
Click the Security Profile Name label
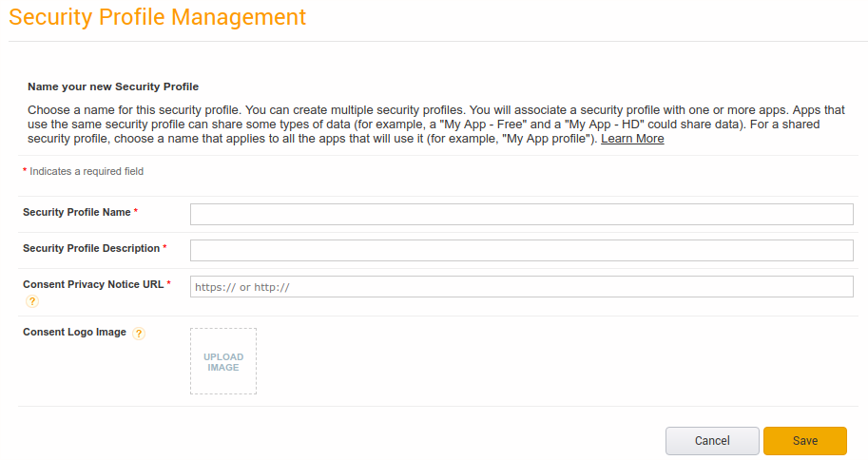[x=76, y=212]
